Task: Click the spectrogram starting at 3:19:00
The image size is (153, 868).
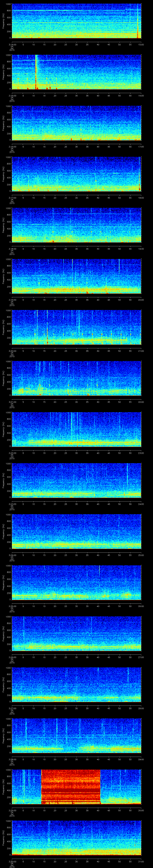Action: pyautogui.click(x=77, y=276)
